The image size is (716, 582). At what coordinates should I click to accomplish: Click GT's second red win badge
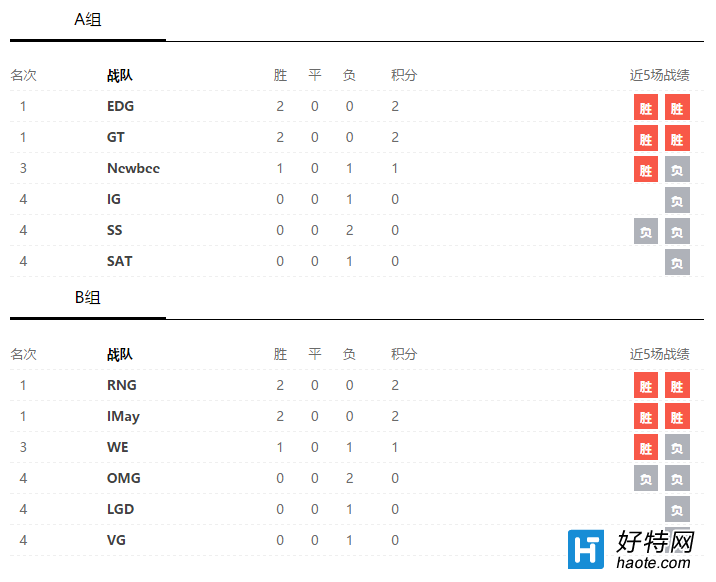(677, 138)
